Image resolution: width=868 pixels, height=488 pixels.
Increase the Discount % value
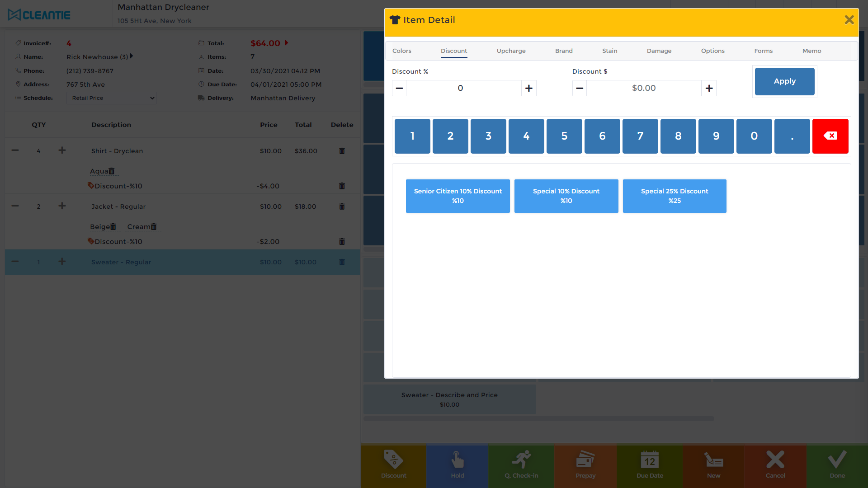pos(529,88)
